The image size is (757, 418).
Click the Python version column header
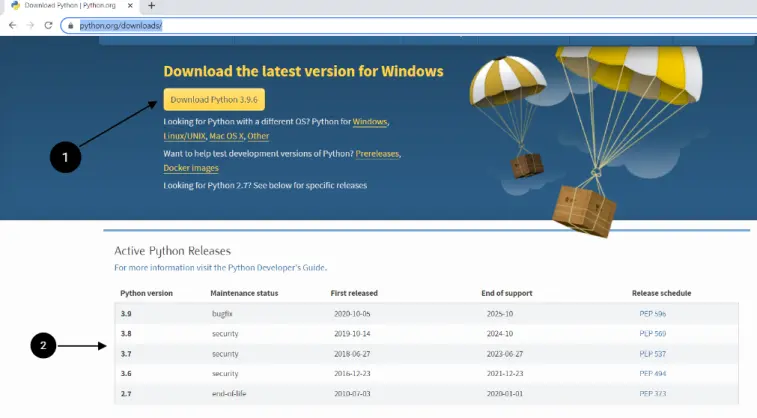click(x=146, y=293)
